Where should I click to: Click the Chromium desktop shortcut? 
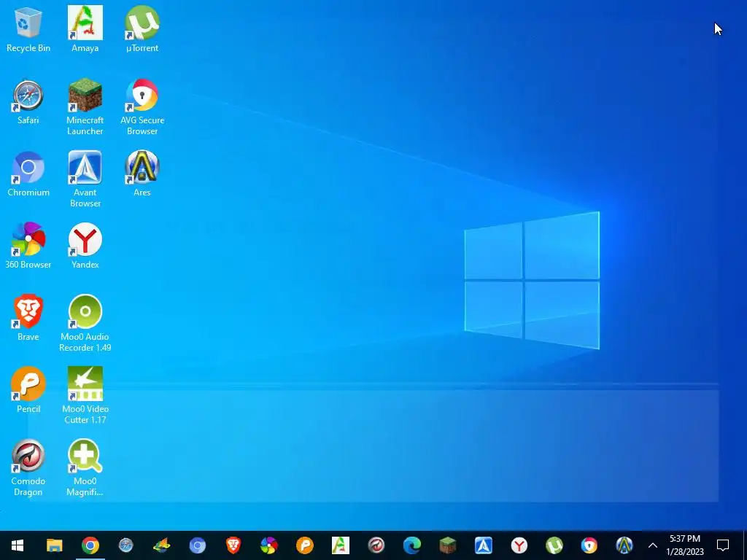coord(28,174)
